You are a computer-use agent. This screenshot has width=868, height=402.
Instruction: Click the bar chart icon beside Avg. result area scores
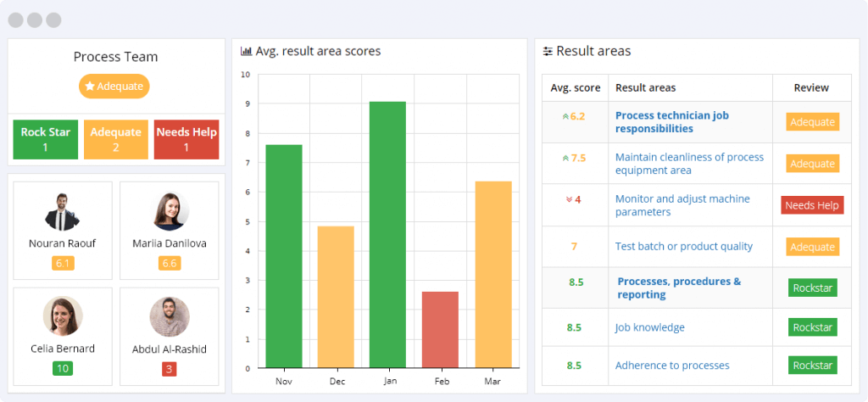point(246,52)
